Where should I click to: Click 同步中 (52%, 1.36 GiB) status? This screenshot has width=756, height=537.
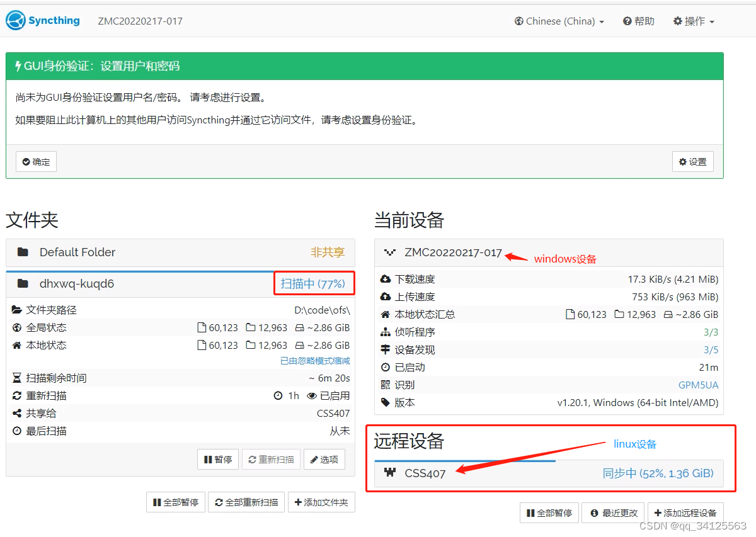point(658,473)
